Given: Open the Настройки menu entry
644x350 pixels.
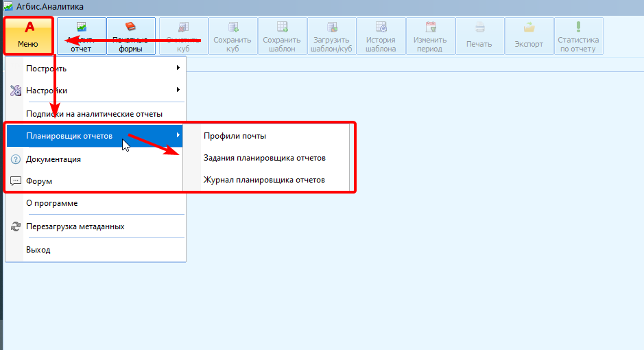Looking at the screenshot, I should [95, 91].
